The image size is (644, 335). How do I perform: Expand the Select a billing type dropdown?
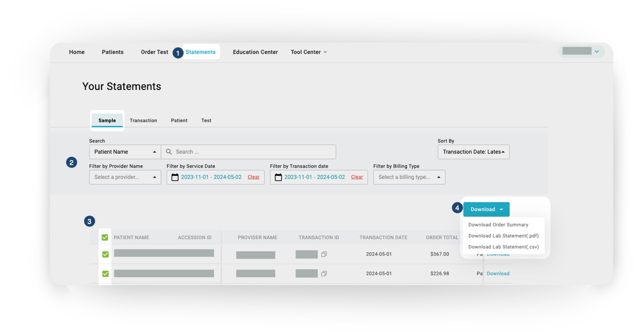tap(409, 177)
